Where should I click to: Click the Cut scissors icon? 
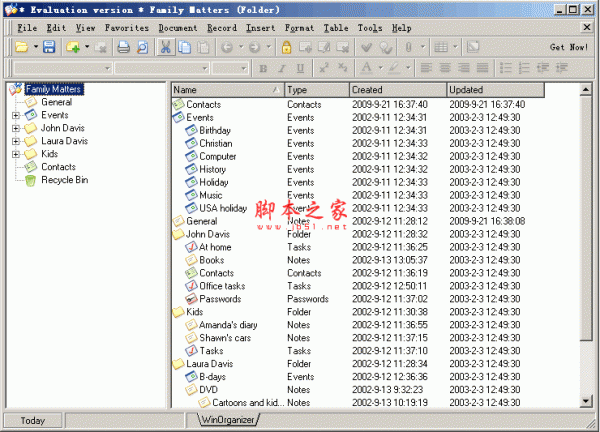coord(165,47)
